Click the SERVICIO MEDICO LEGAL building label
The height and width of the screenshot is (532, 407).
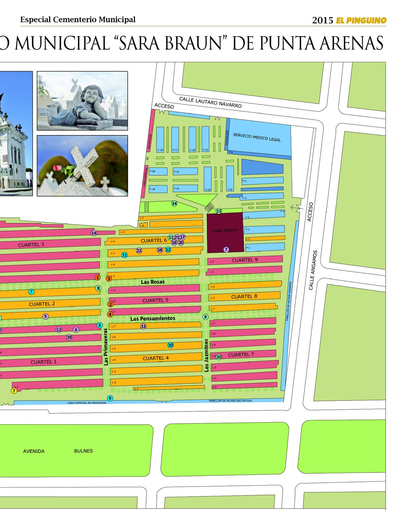(257, 137)
